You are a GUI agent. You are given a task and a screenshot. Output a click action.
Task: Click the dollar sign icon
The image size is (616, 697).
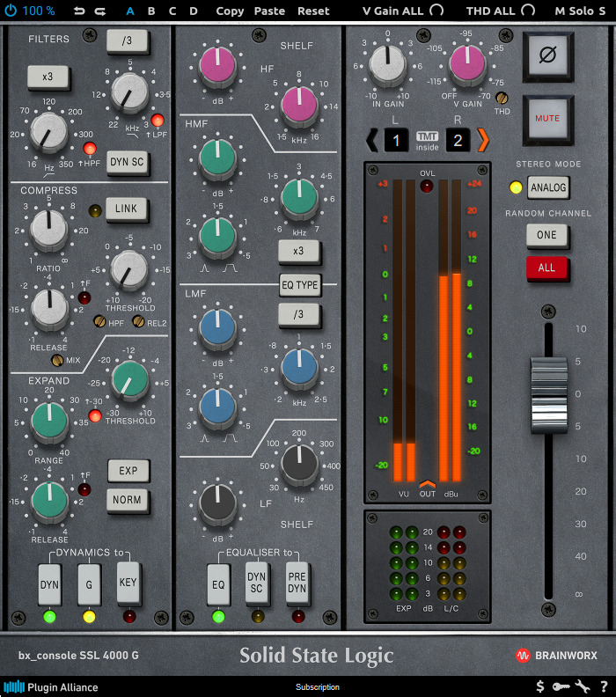tap(540, 686)
